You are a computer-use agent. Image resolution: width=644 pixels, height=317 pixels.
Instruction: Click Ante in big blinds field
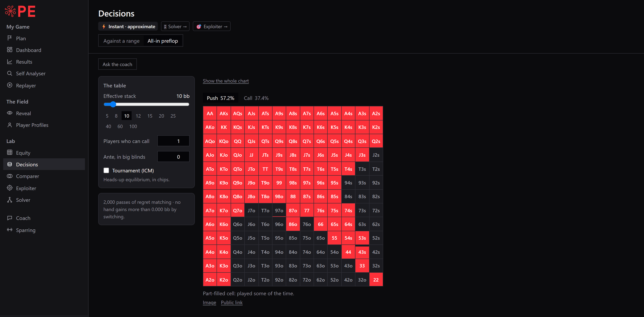pos(173,157)
